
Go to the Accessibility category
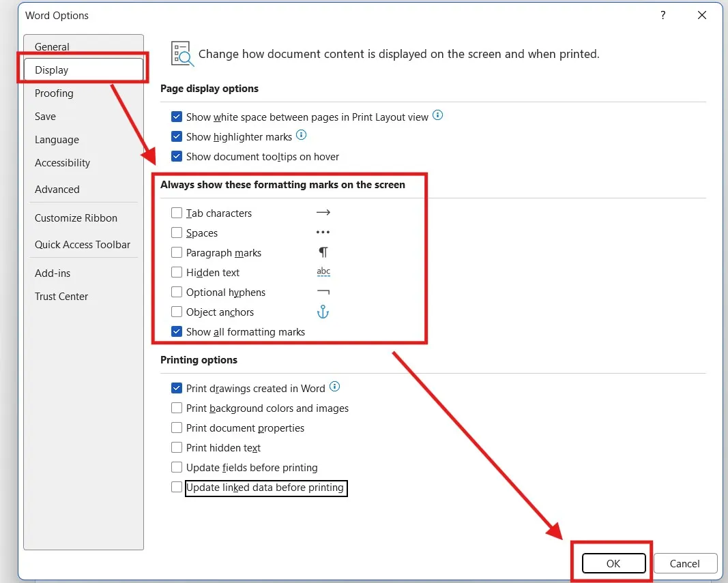click(83, 162)
